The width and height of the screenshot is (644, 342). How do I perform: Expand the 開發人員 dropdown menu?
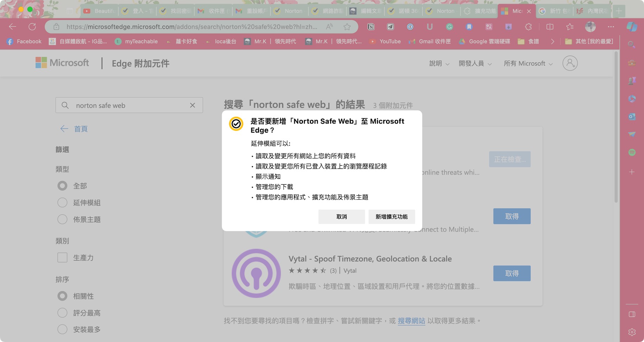point(475,64)
